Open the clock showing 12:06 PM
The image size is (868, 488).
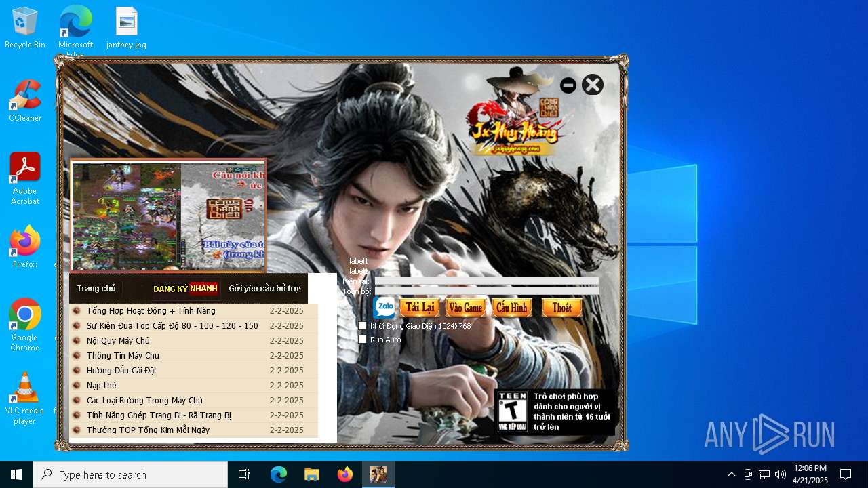click(x=810, y=474)
